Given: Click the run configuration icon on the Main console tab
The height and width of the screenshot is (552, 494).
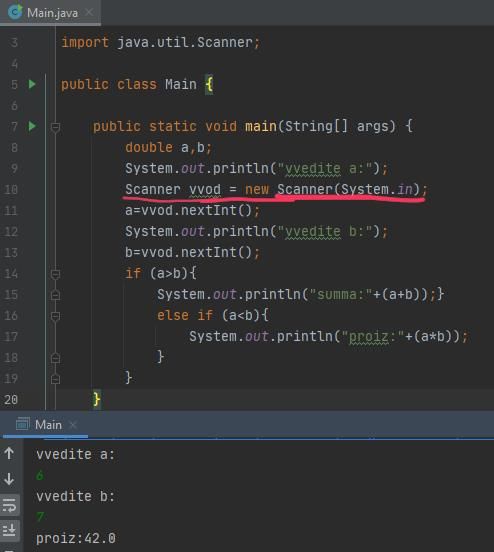Looking at the screenshot, I should pos(23,424).
